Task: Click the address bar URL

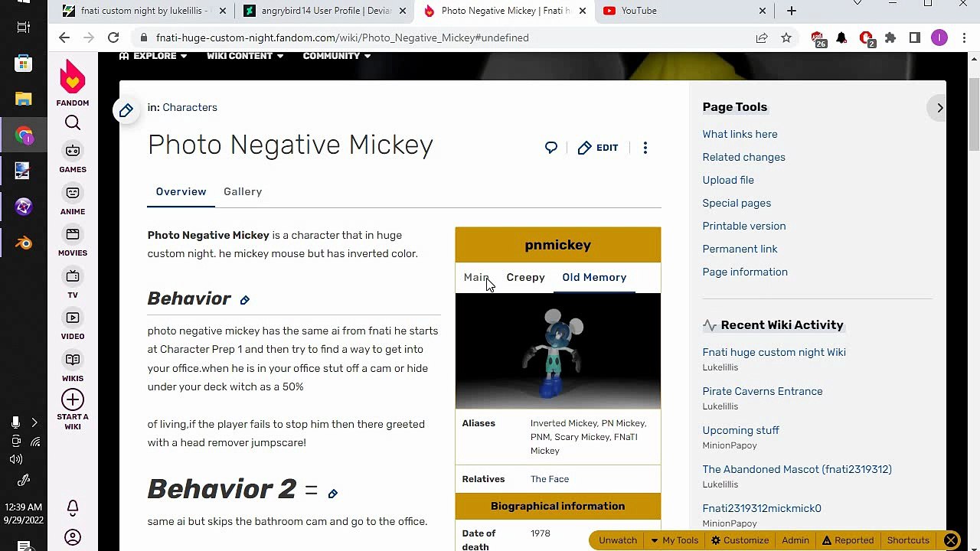Action: point(342,37)
